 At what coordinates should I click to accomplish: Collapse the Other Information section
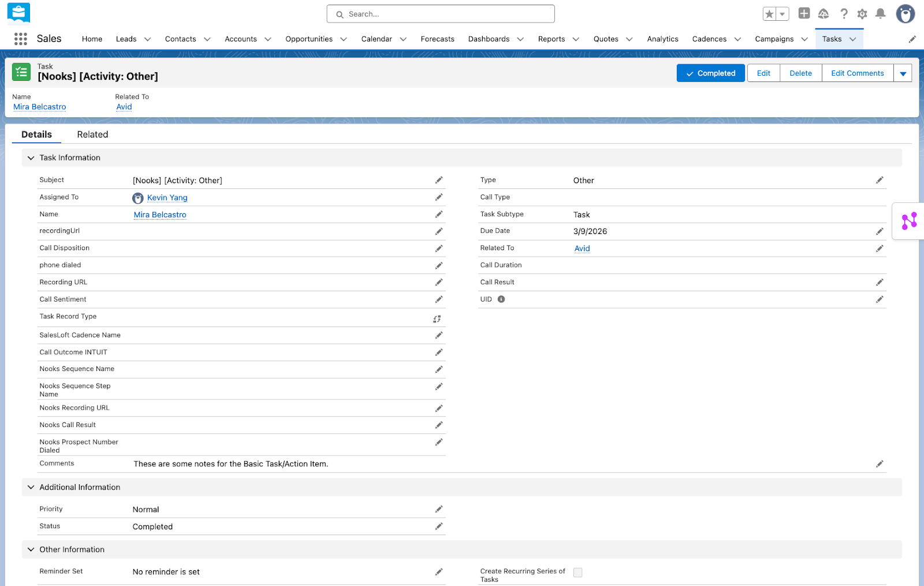pyautogui.click(x=31, y=550)
